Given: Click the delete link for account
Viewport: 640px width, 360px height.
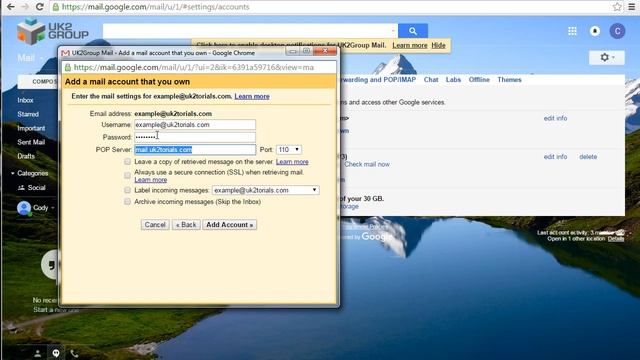Looking at the screenshot, I should (588, 156).
